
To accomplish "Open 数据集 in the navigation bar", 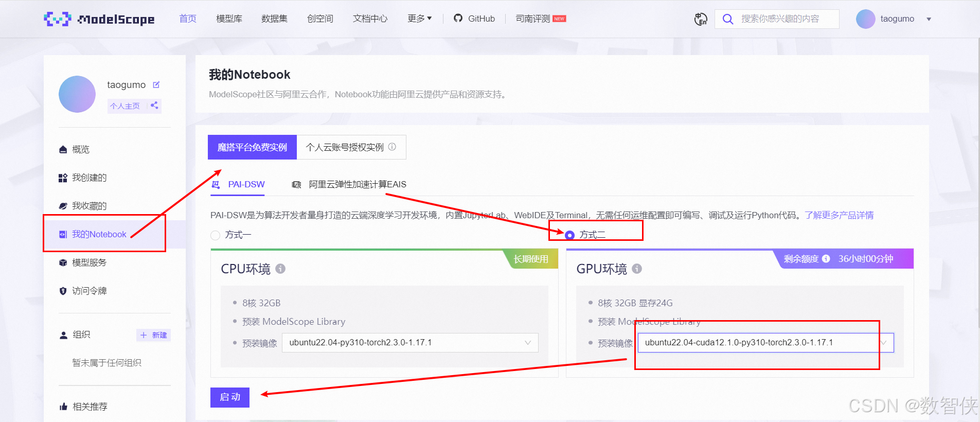I will pos(274,19).
